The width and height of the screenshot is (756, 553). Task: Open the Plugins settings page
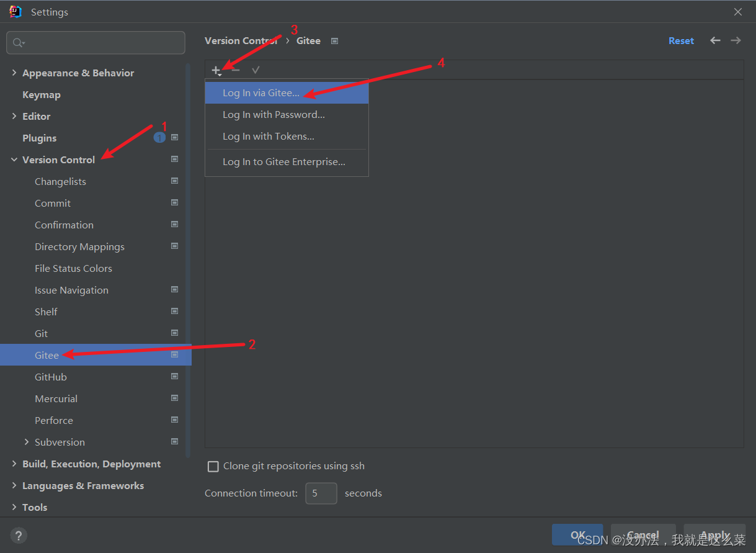pos(39,138)
